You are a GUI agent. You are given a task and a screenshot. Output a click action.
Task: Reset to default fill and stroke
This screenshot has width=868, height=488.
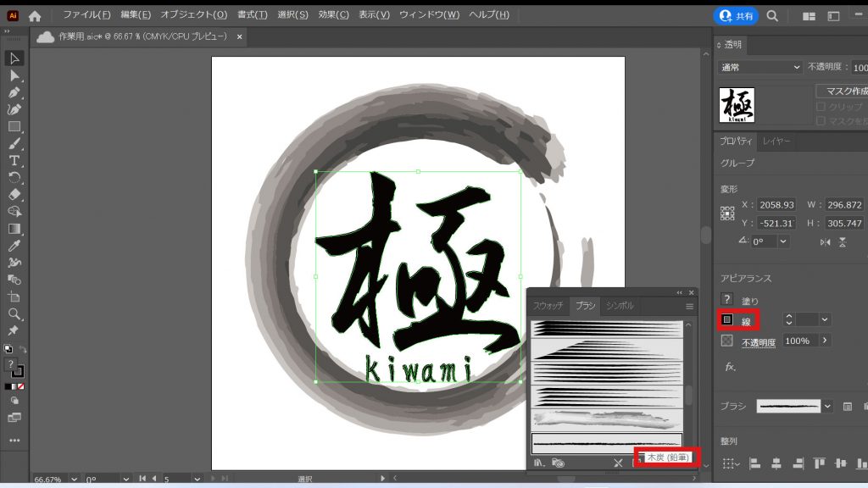pyautogui.click(x=8, y=349)
